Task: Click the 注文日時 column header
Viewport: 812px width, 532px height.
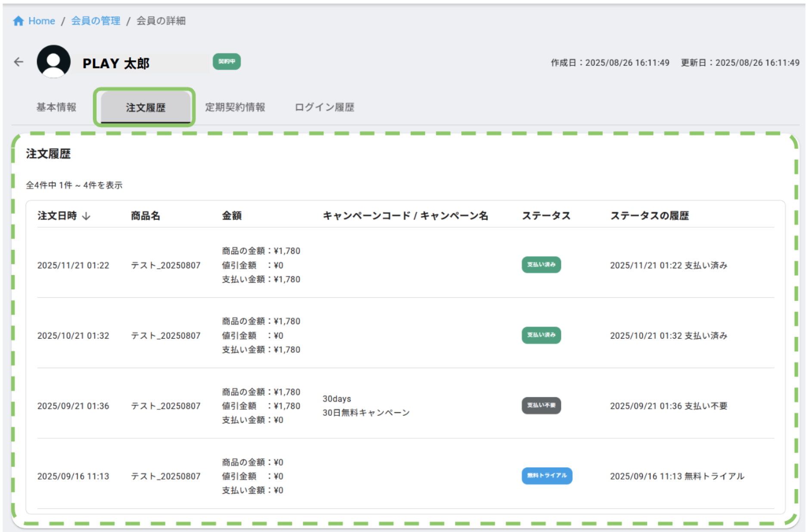Action: click(57, 216)
